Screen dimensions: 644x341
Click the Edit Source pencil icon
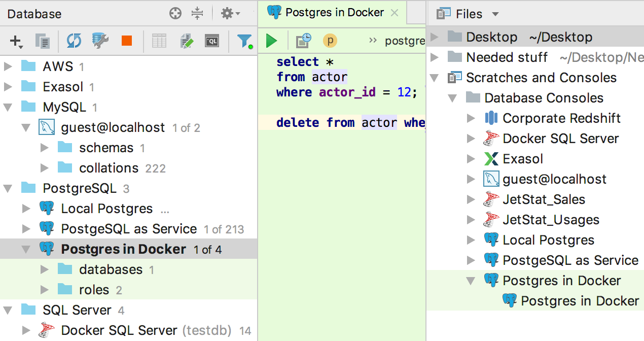point(187,41)
